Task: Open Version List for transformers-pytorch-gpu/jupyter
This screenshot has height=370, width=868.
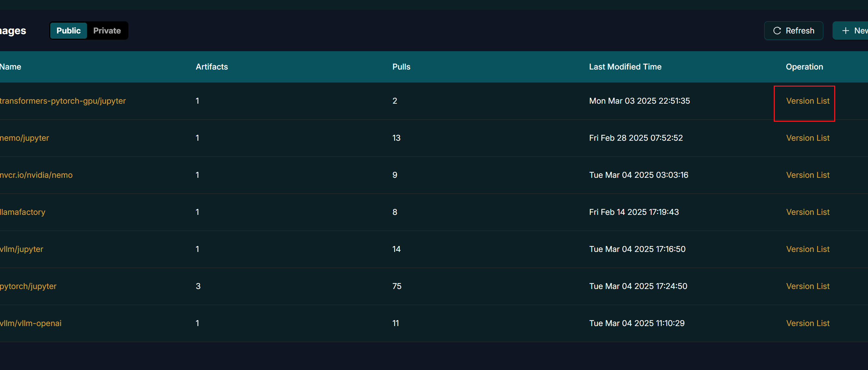Action: (807, 101)
